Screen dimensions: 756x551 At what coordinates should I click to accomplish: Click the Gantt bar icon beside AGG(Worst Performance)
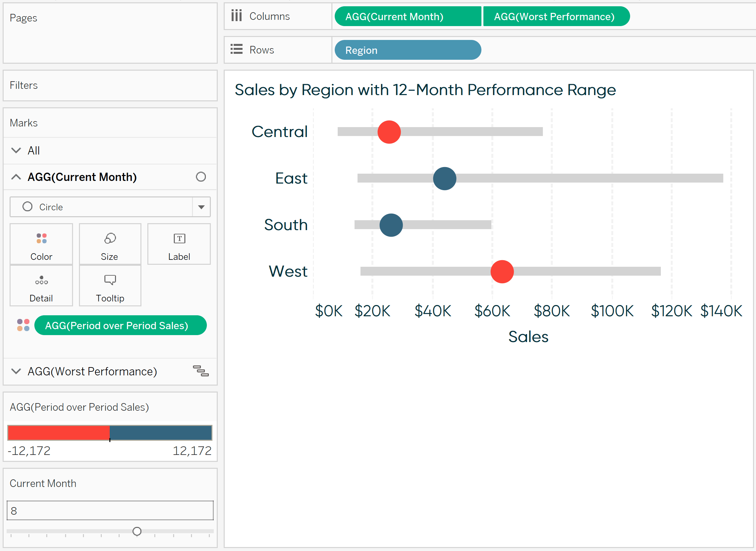click(x=201, y=371)
